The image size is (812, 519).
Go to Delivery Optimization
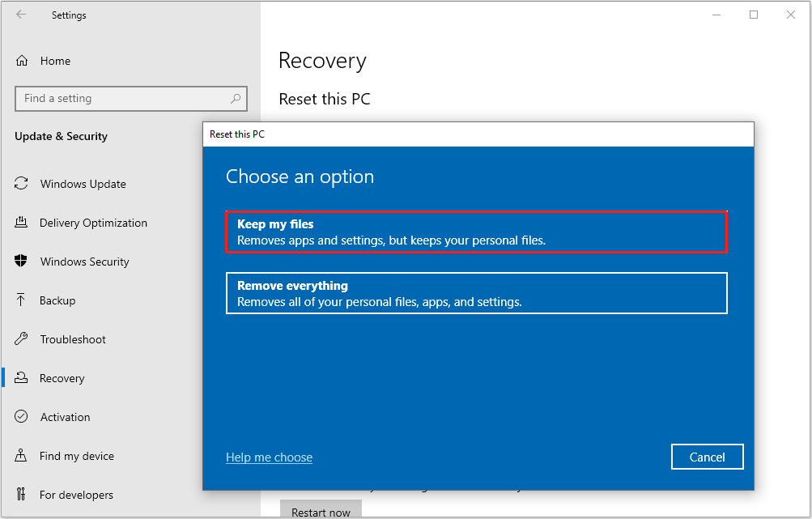click(x=93, y=223)
